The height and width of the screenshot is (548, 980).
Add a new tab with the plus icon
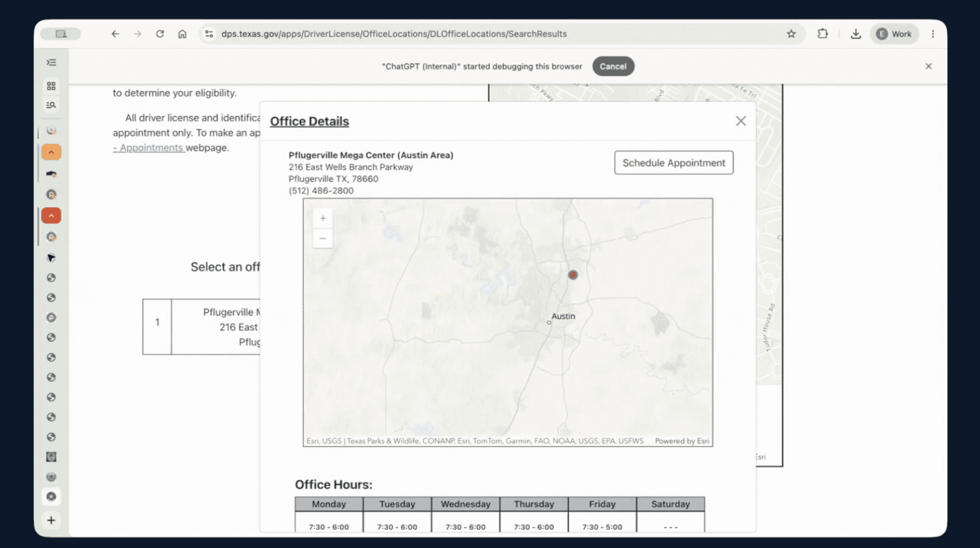51,521
